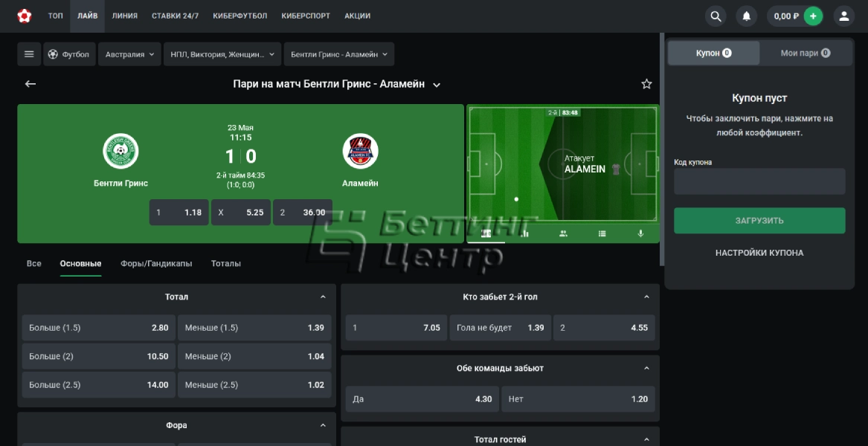Open the hamburger menu icon
Image resolution: width=868 pixels, height=446 pixels.
click(29, 54)
